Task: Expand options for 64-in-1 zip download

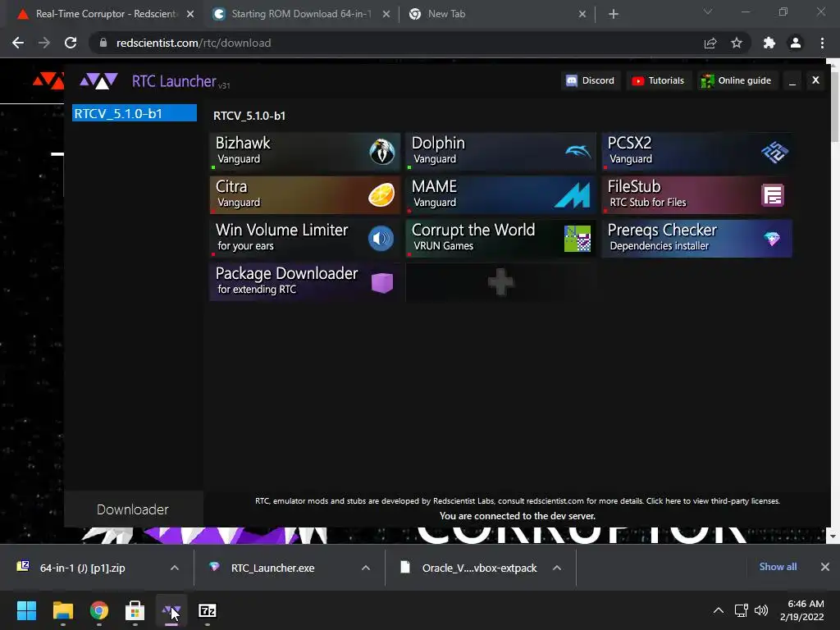Action: 175,568
